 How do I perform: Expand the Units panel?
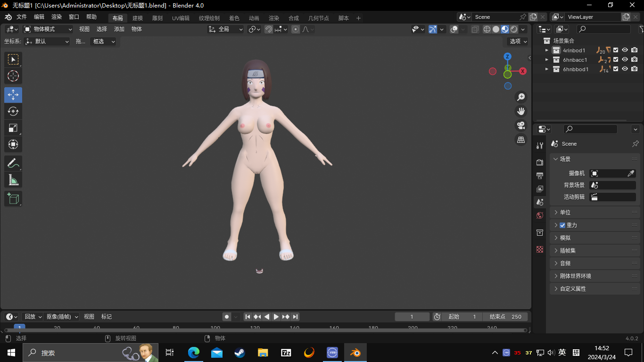(x=594, y=213)
